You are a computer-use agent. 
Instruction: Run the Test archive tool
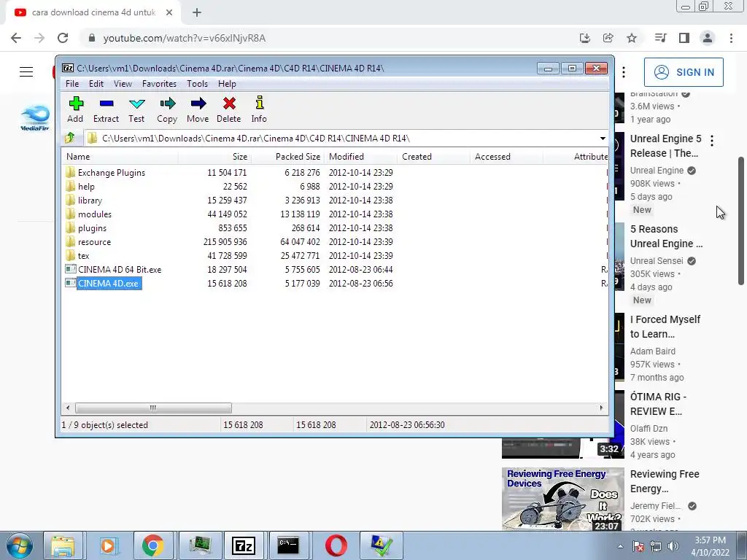136,109
